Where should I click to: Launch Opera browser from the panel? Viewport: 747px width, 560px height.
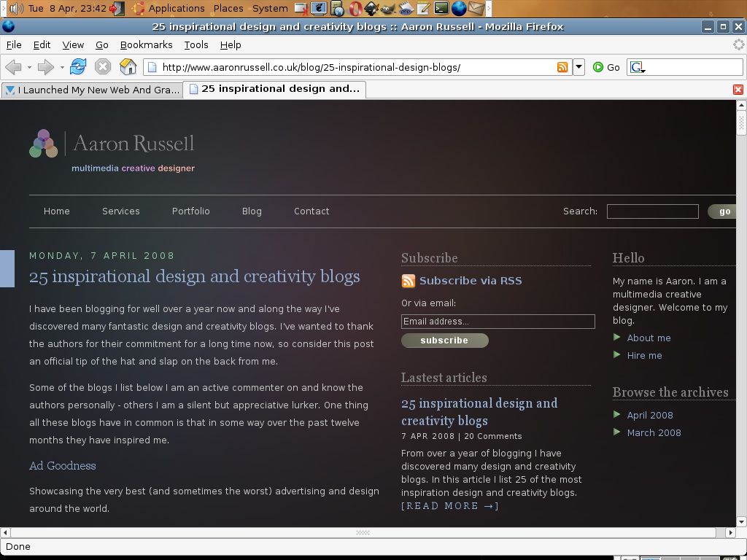(x=355, y=8)
